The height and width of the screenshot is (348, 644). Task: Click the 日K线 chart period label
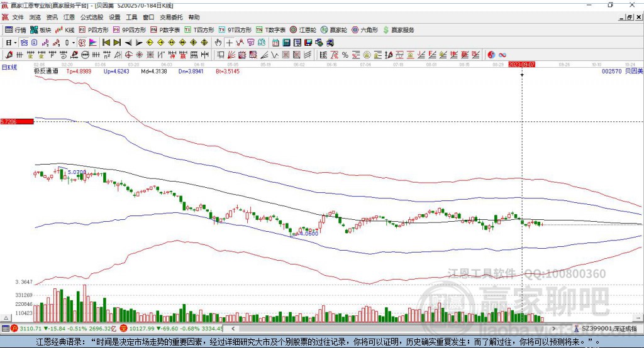click(9, 67)
